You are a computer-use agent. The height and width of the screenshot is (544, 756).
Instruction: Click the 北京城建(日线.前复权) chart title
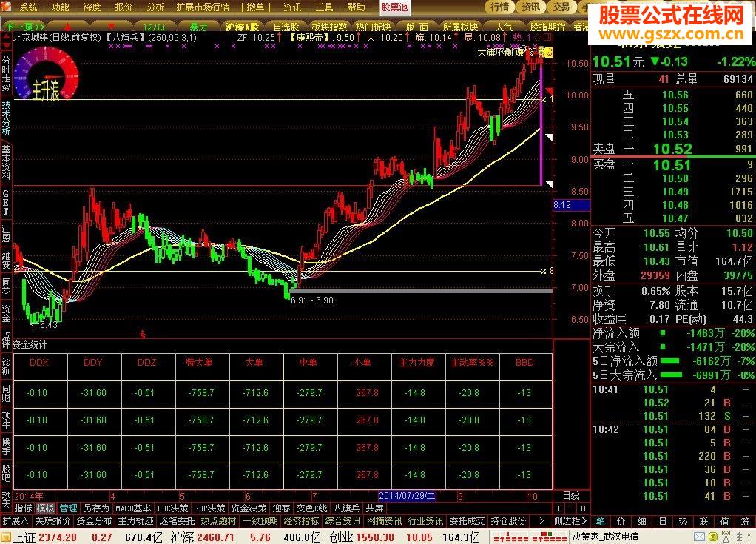pyautogui.click(x=57, y=38)
